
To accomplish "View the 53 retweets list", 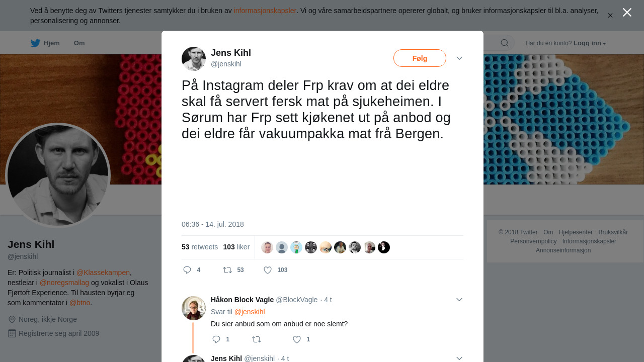I will (x=200, y=247).
